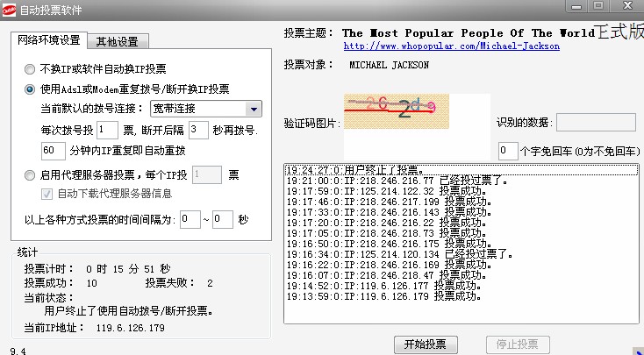Viewport: 644px width, 355px height.
Task: Click the 个字免回车 character count field
Action: click(x=508, y=151)
